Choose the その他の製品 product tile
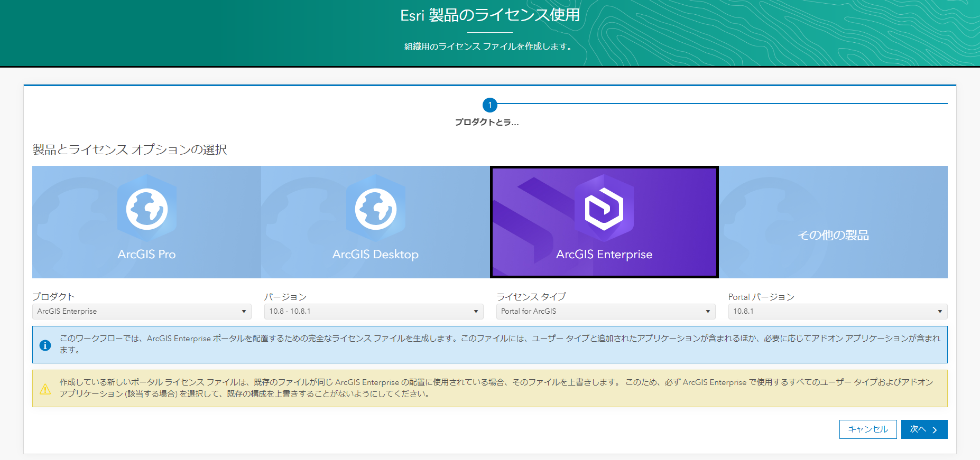 coord(833,222)
